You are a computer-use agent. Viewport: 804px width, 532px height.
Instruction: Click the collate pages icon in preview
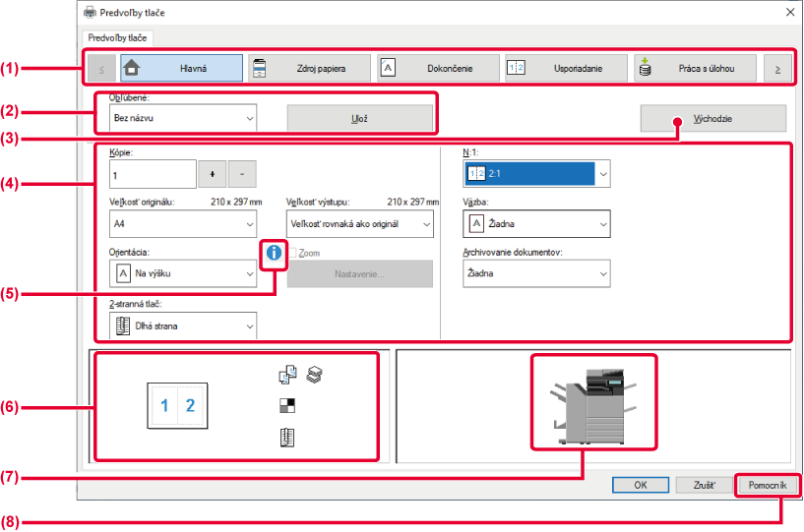287,374
